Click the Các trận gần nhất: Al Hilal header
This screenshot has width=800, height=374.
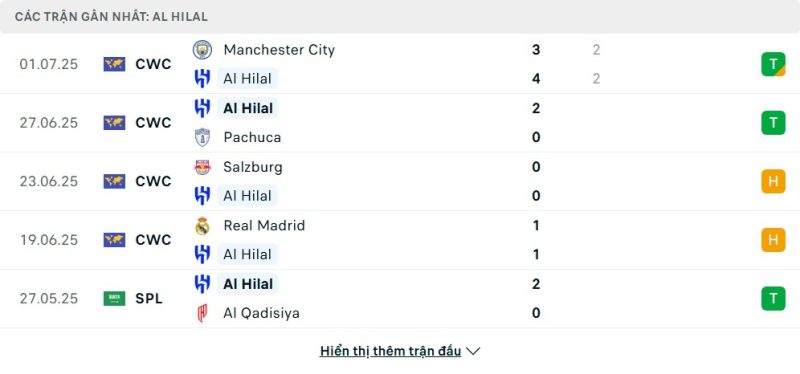coord(111,17)
